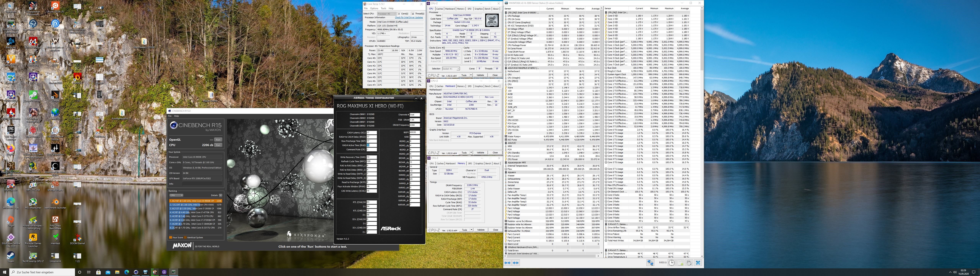The width and height of the screenshot is (980, 276).
Task: Open HWiNFO sensor settings gear icon
Action: tap(689, 263)
